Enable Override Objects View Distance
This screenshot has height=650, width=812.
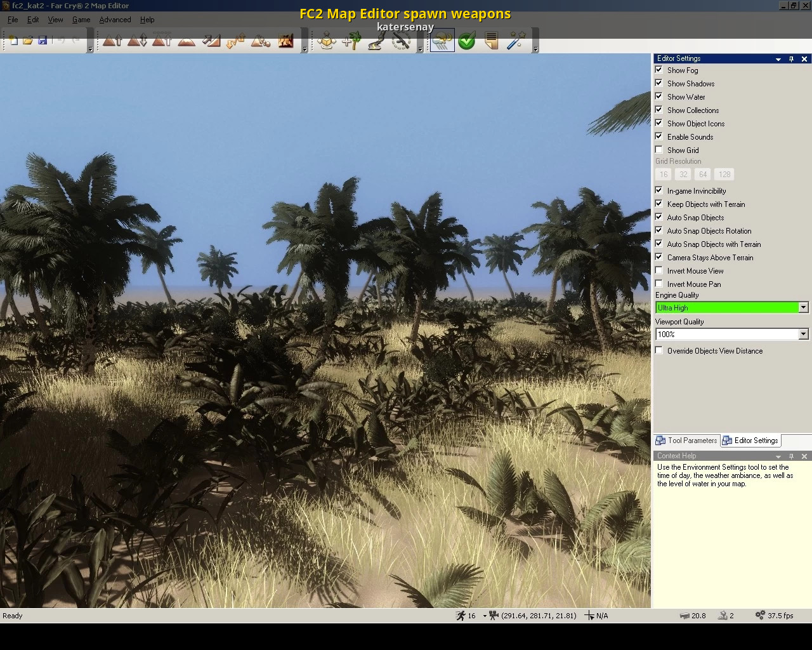point(659,350)
